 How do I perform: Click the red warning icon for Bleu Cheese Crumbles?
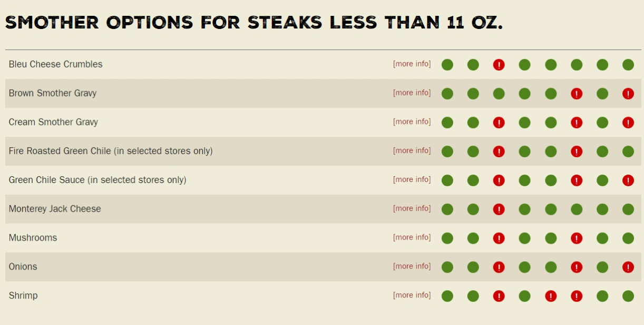pyautogui.click(x=499, y=65)
